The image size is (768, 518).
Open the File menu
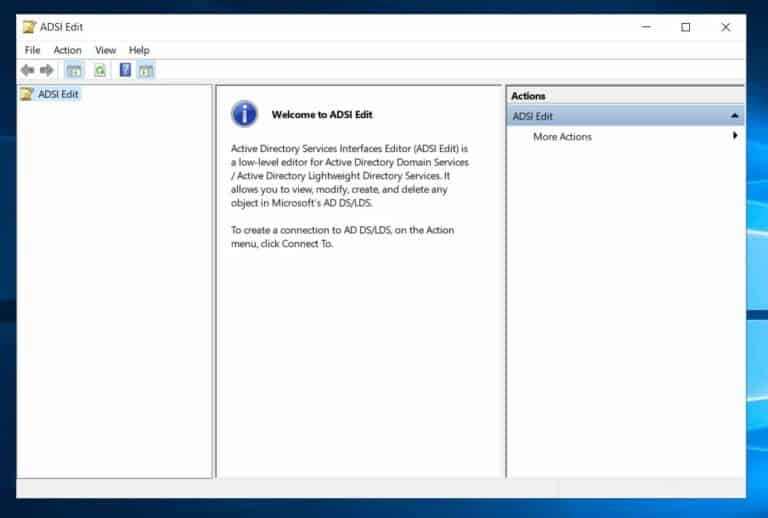[32, 50]
